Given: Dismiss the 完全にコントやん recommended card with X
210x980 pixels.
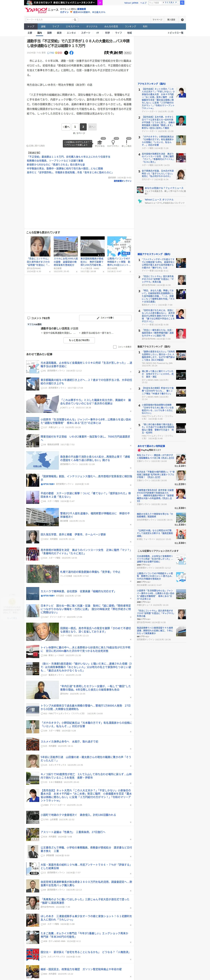Looking at the screenshot, I should pos(50,272).
